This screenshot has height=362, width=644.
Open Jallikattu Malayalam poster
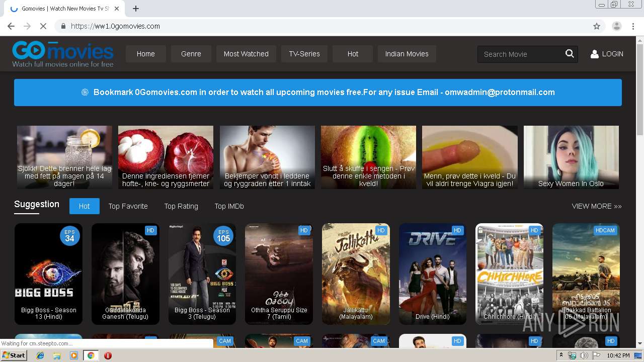coord(356,274)
